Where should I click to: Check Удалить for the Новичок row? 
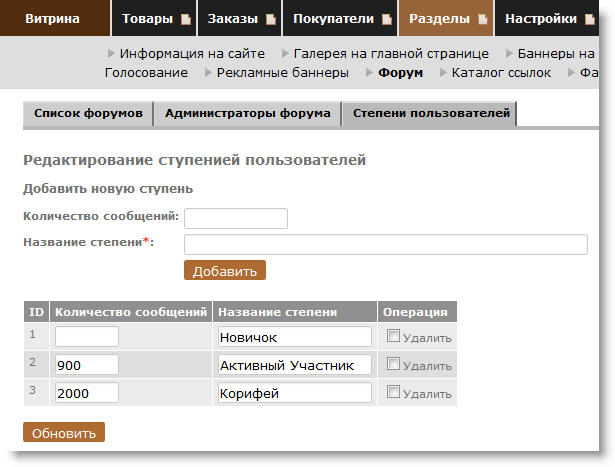393,336
